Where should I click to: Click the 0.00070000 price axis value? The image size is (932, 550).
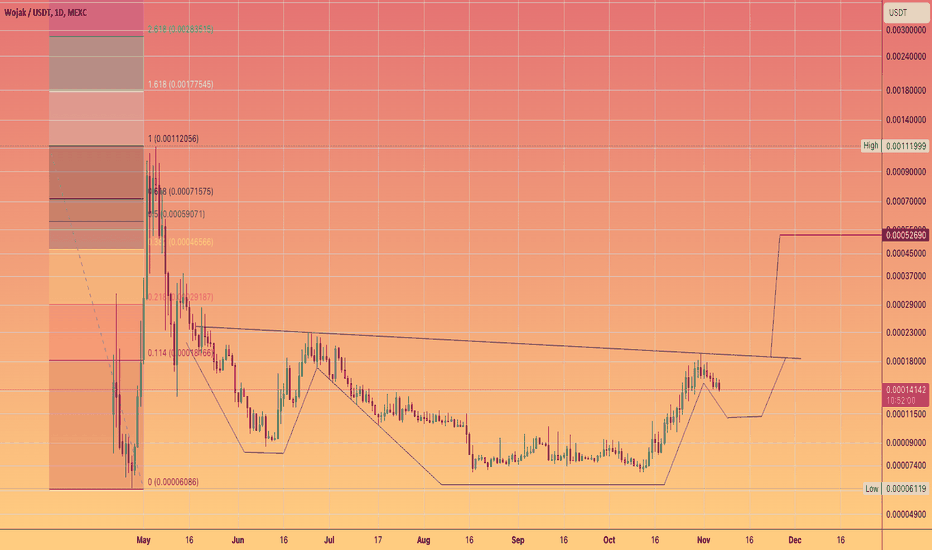(906, 202)
